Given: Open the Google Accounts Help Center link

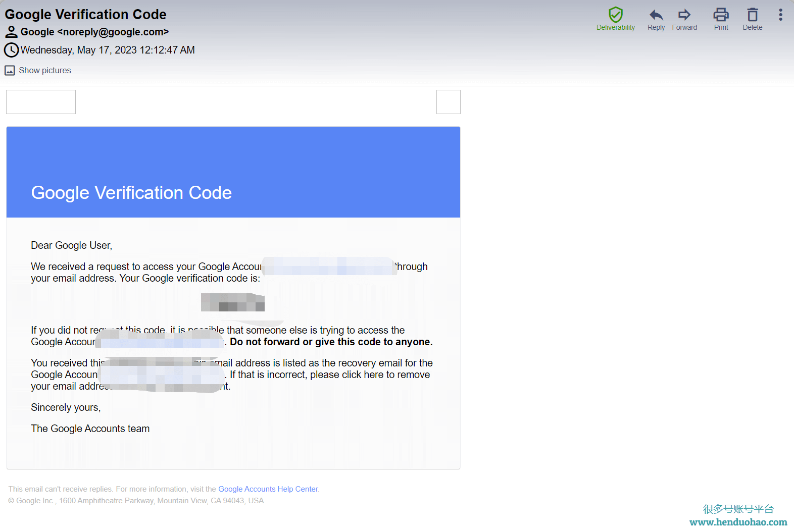Looking at the screenshot, I should pyautogui.click(x=268, y=489).
